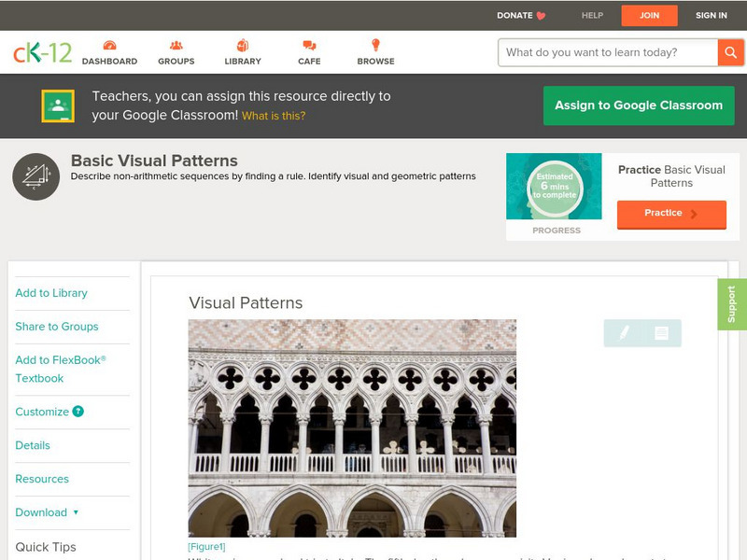The height and width of the screenshot is (560, 747).
Task: Open Details in the sidebar
Action: click(33, 445)
